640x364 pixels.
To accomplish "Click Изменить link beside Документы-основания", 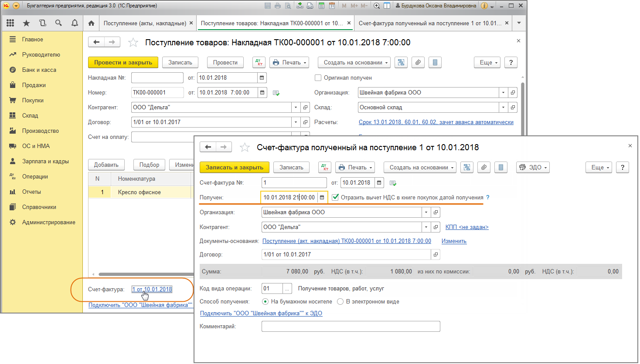I will (x=454, y=241).
